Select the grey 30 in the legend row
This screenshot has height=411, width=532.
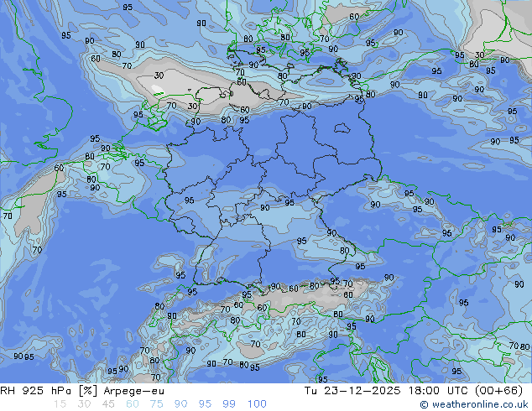tap(84, 404)
